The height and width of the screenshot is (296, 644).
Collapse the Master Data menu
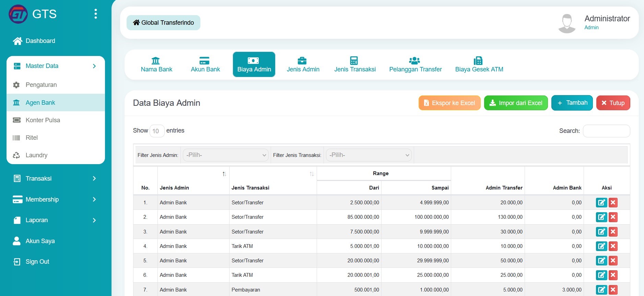pos(56,66)
